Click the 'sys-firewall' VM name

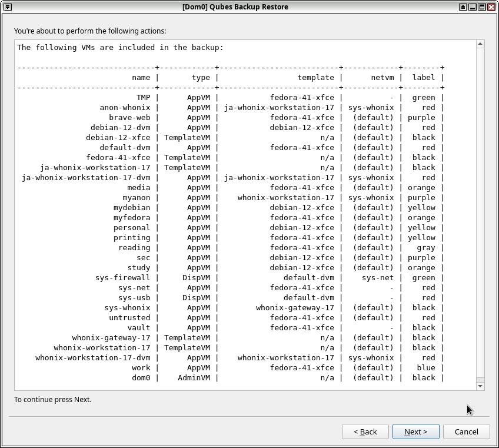click(x=122, y=278)
